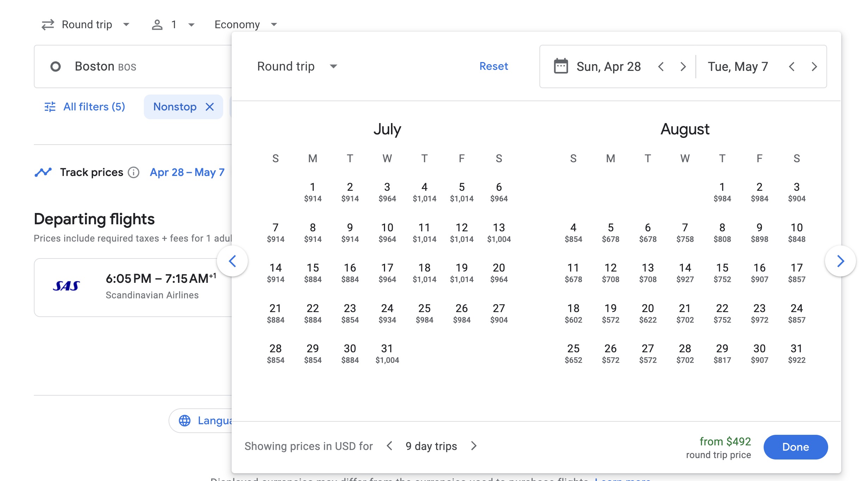868x481 pixels.
Task: Move departure date one day earlier
Action: pos(661,66)
